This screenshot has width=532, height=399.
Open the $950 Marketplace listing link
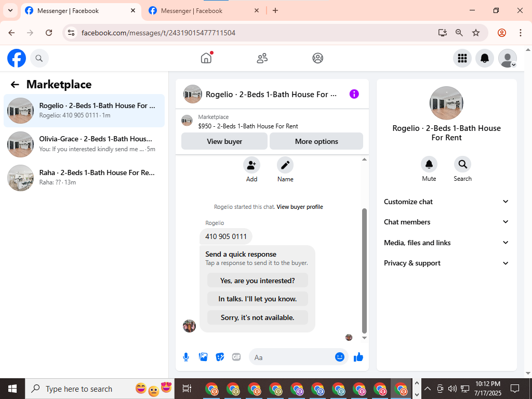[x=248, y=126]
